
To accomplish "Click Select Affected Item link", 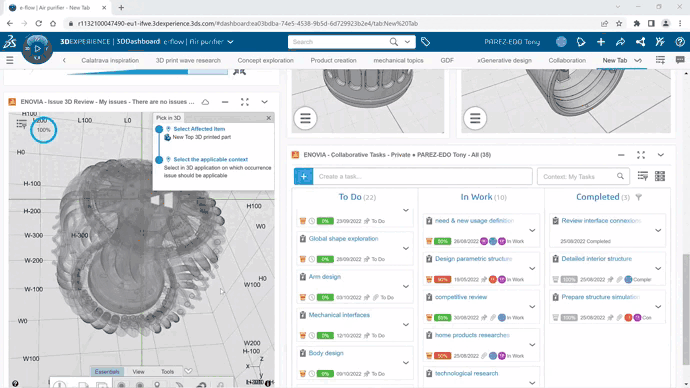I will [199, 129].
